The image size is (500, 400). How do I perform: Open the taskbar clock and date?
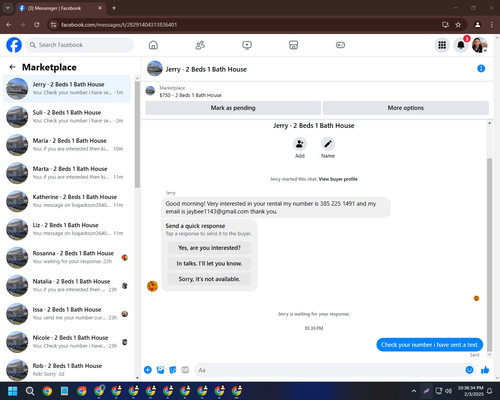pyautogui.click(x=470, y=391)
